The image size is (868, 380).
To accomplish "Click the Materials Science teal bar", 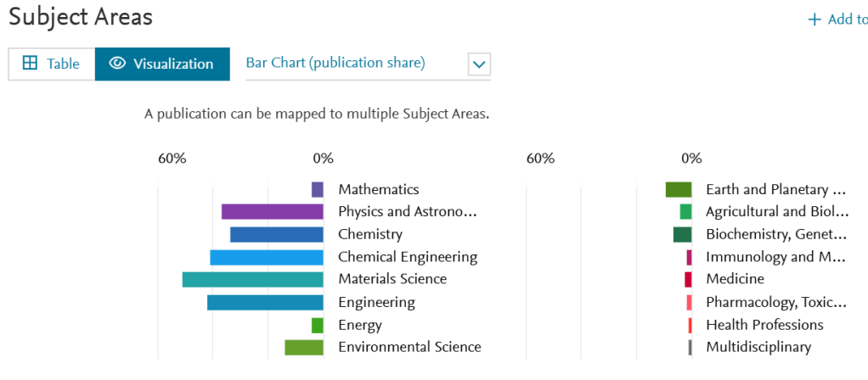I will (252, 279).
